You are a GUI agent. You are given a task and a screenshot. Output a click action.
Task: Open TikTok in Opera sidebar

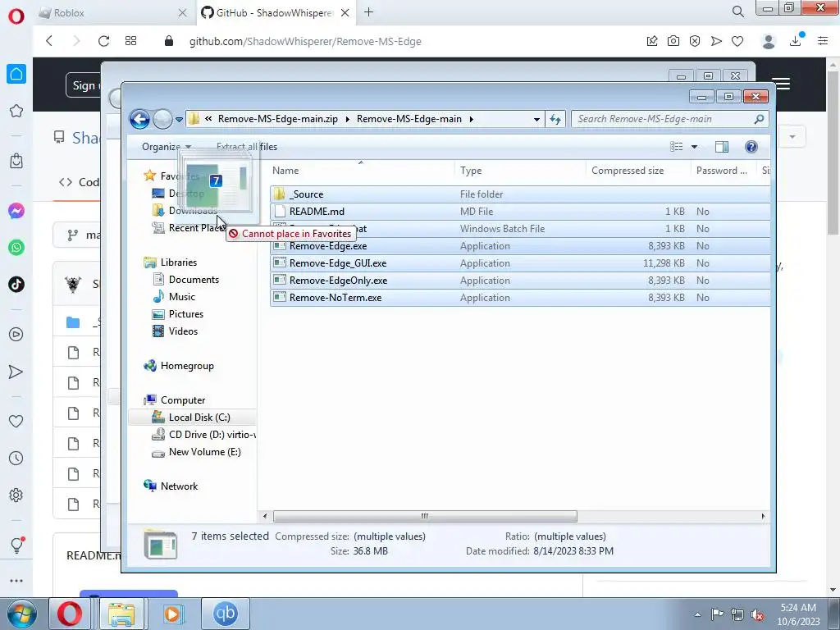click(16, 284)
